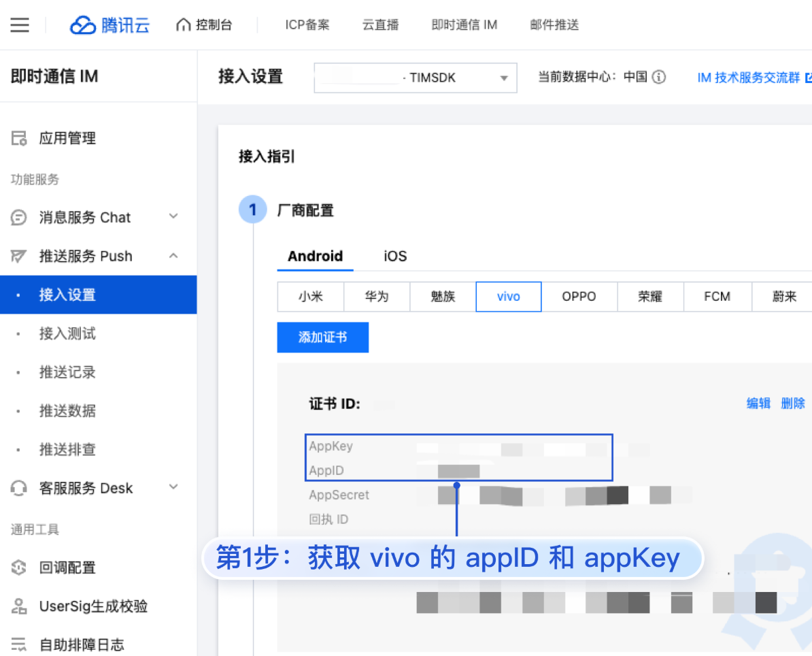Image resolution: width=812 pixels, height=656 pixels.
Task: Expand the 消息服务 Chat section
Action: tap(173, 216)
